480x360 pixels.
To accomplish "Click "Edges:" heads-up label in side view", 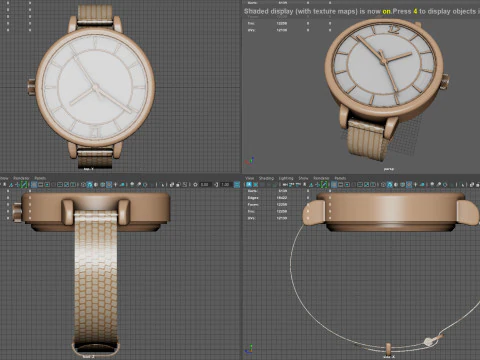I will tap(253, 198).
